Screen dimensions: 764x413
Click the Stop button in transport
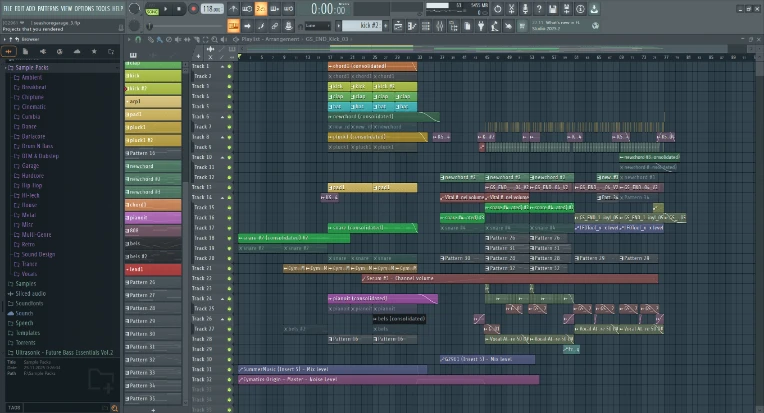click(180, 9)
